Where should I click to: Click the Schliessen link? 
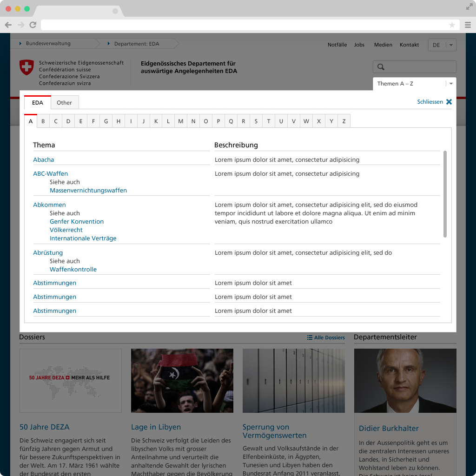(430, 102)
